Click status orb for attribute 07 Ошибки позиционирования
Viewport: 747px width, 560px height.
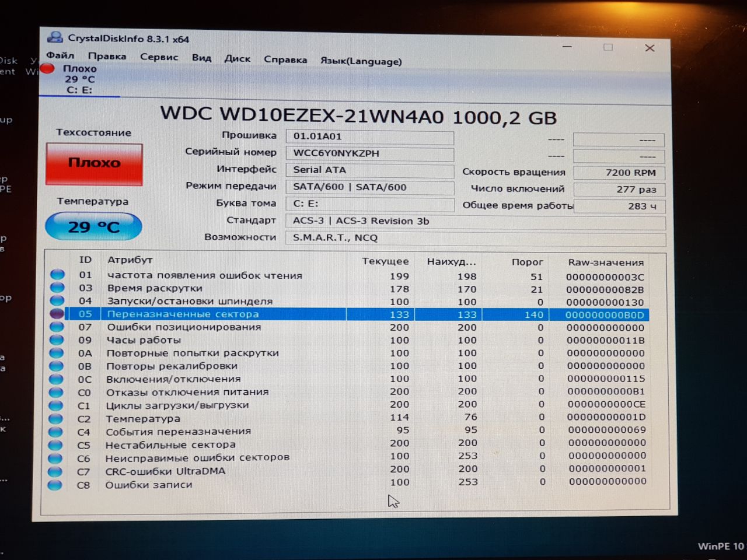[x=57, y=327]
